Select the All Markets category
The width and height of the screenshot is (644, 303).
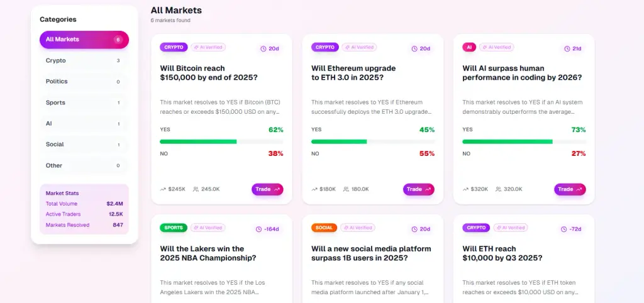click(x=84, y=40)
